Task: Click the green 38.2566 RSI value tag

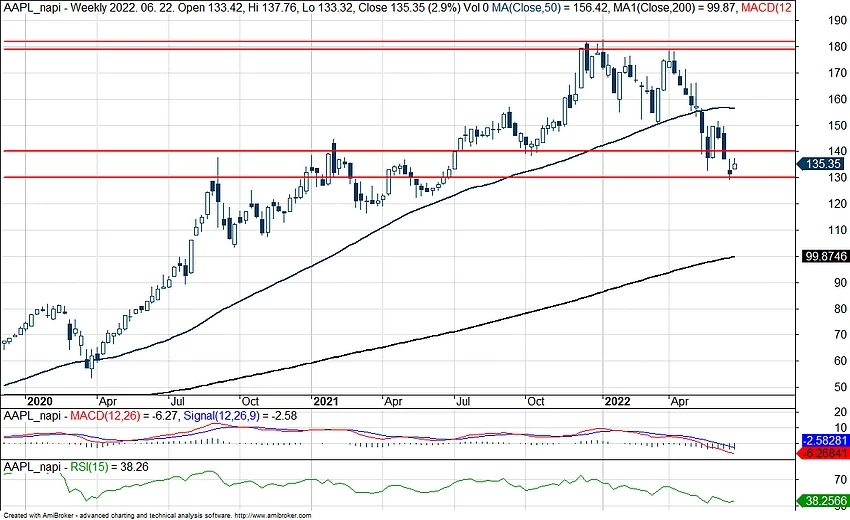Action: 825,502
